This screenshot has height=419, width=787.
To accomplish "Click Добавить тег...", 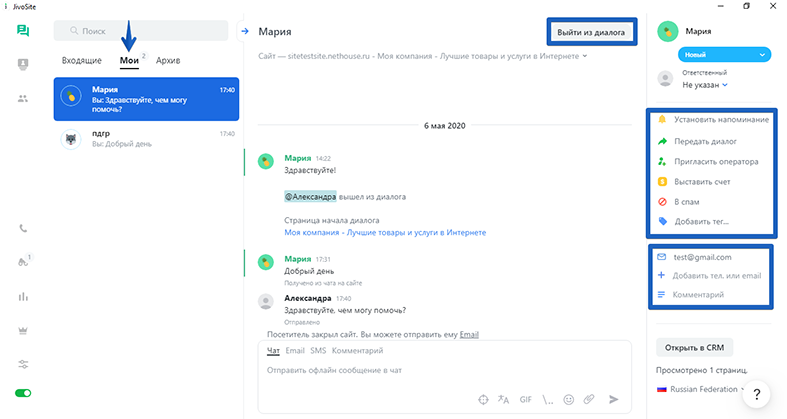I will pos(693,221).
